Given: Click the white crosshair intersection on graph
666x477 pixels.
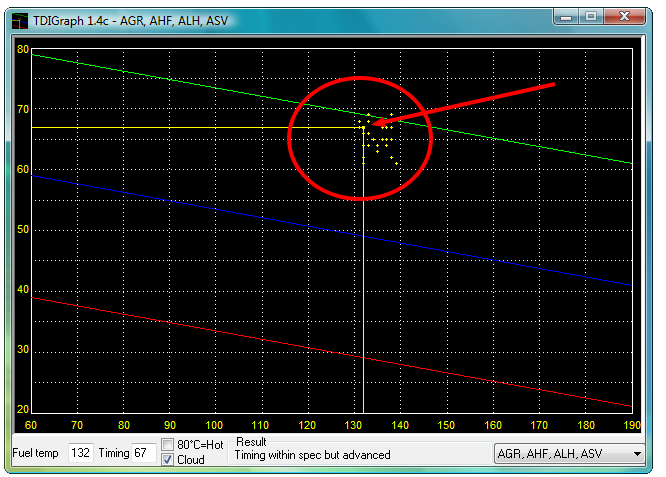Looking at the screenshot, I should [x=363, y=127].
